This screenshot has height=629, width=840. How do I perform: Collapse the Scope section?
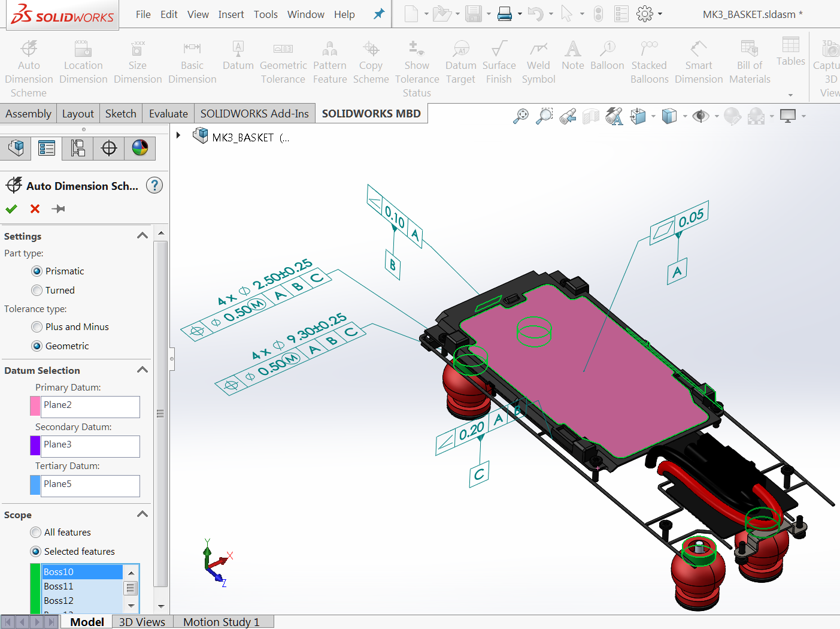[142, 514]
